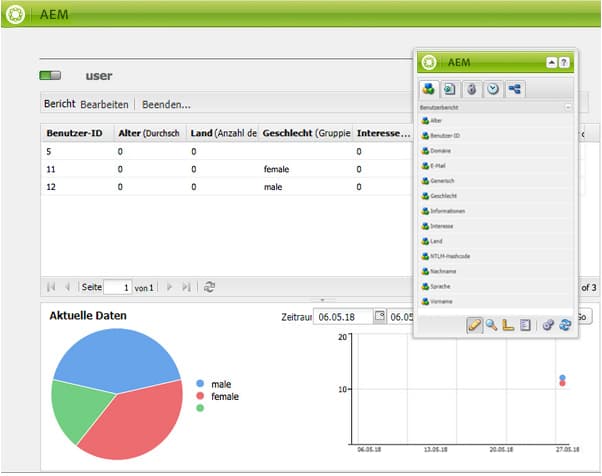
Task: Click blue data point on trend chart
Action: pos(562,378)
